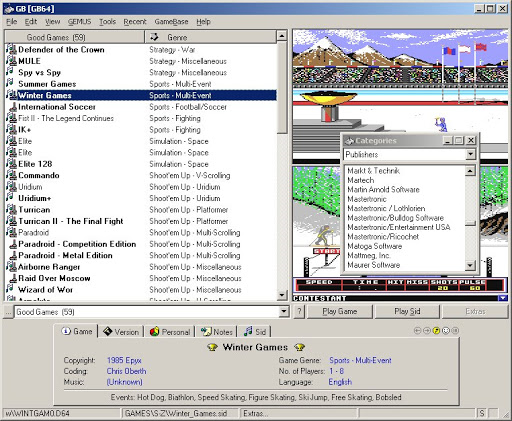The image size is (512, 421).
Task: Click the blue arrow beside CONTESTANT
Action: (503, 298)
